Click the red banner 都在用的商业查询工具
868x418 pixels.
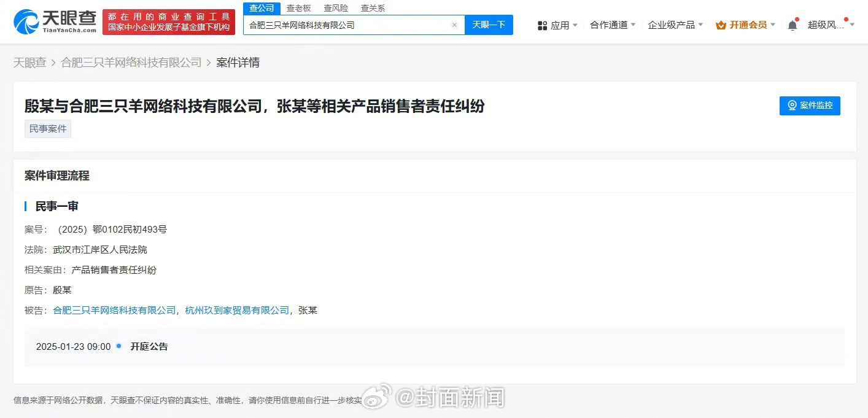(x=169, y=22)
